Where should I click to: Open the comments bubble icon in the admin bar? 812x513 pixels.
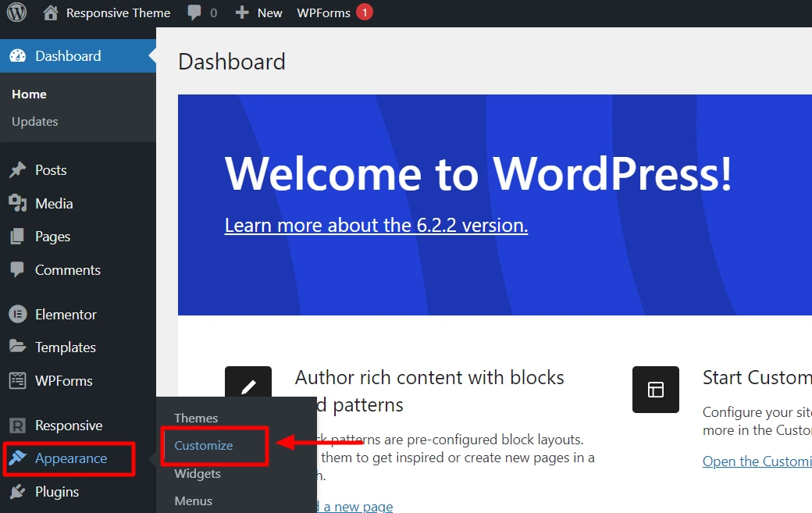coord(194,13)
